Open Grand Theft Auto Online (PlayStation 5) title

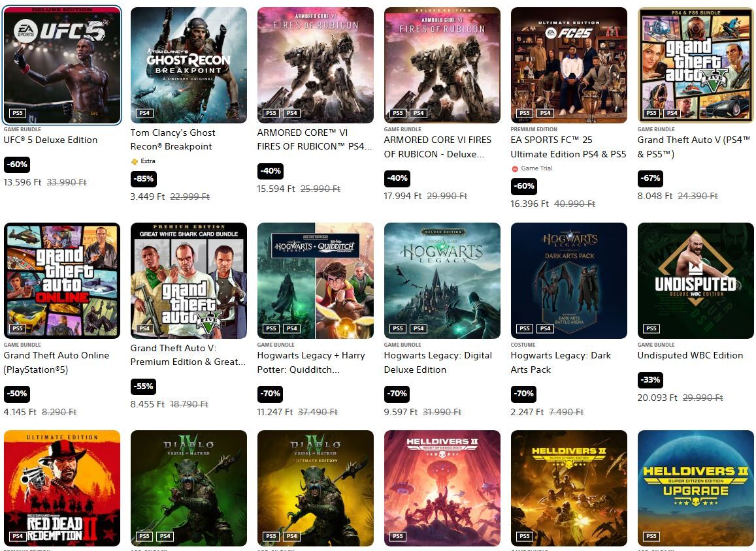56,362
